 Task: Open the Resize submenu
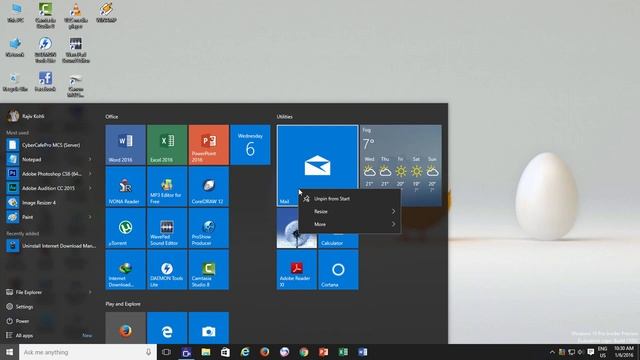pos(350,211)
